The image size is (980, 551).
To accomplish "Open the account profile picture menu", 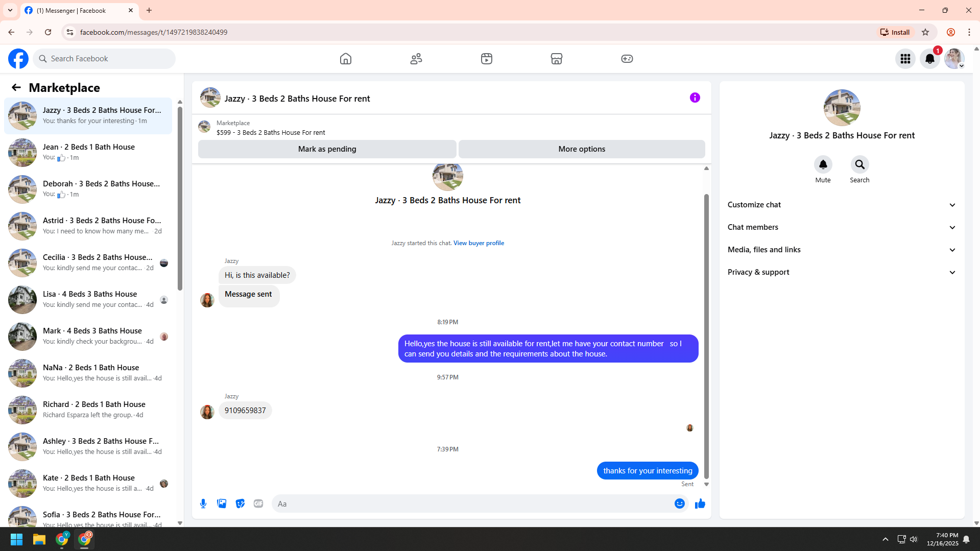I will tap(954, 59).
